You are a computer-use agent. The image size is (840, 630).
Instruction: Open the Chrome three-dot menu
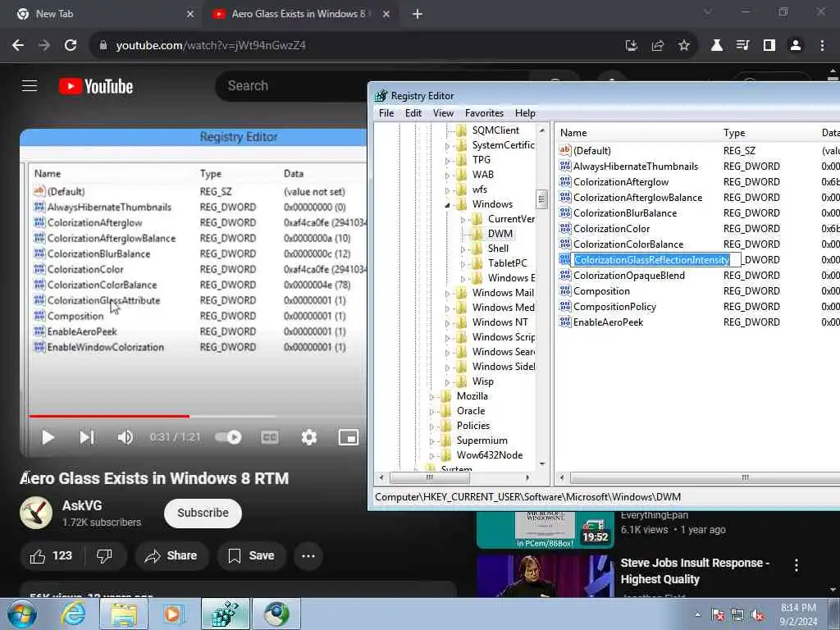pos(822,46)
